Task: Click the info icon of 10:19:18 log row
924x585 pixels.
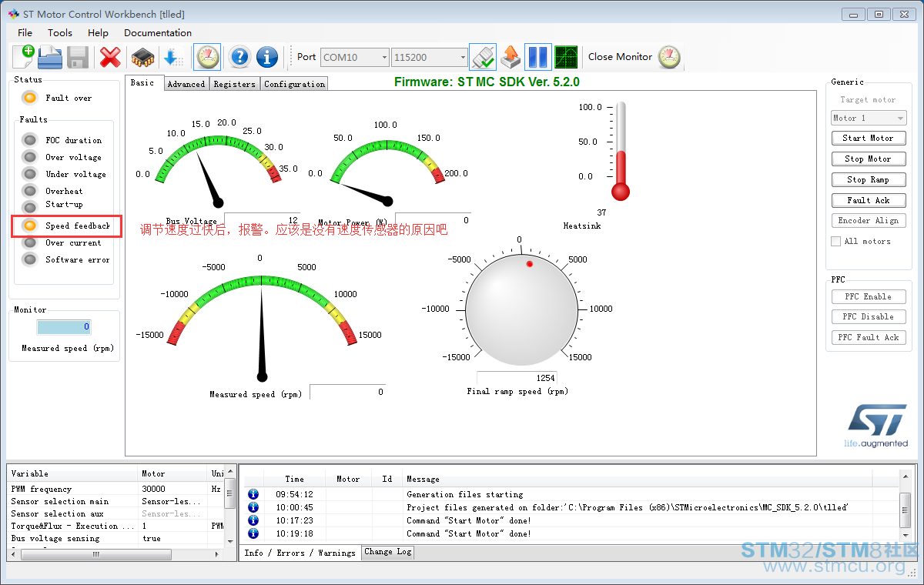Action: pyautogui.click(x=253, y=533)
